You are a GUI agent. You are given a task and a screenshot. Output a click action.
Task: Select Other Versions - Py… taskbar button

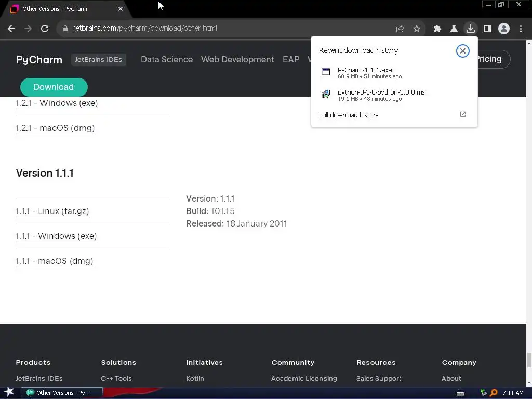point(62,393)
